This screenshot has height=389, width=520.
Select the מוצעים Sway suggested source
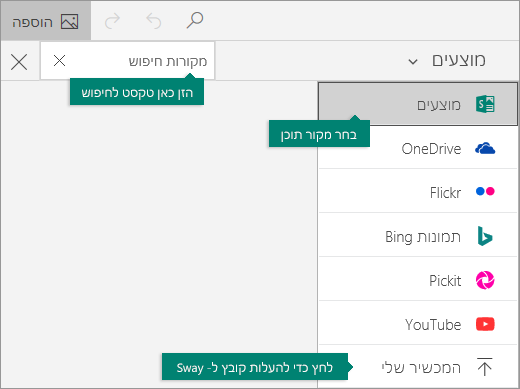coord(418,104)
